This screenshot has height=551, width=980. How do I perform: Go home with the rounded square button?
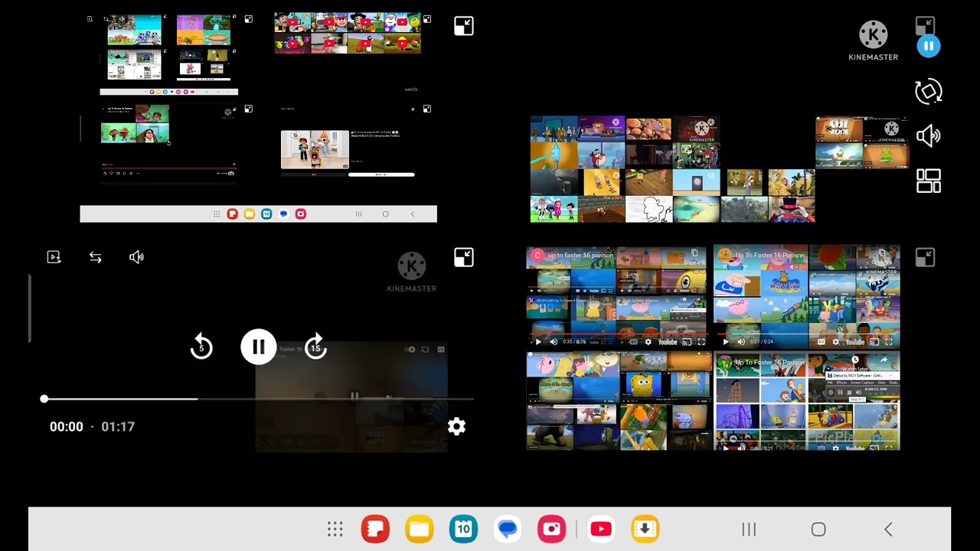point(818,529)
